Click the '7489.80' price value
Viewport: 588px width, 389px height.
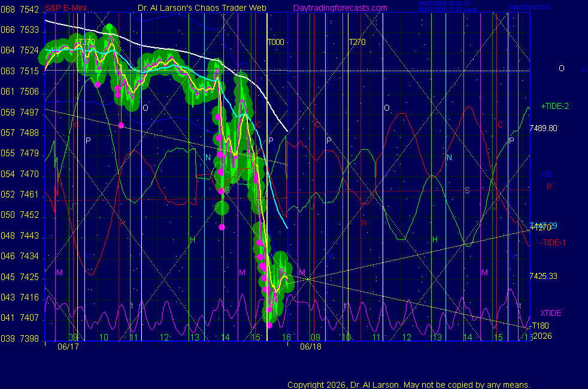[543, 128]
